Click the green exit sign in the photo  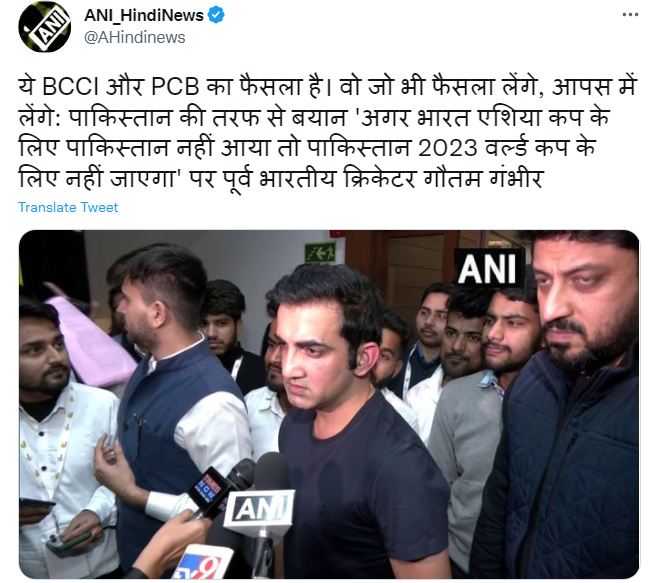[x=320, y=252]
